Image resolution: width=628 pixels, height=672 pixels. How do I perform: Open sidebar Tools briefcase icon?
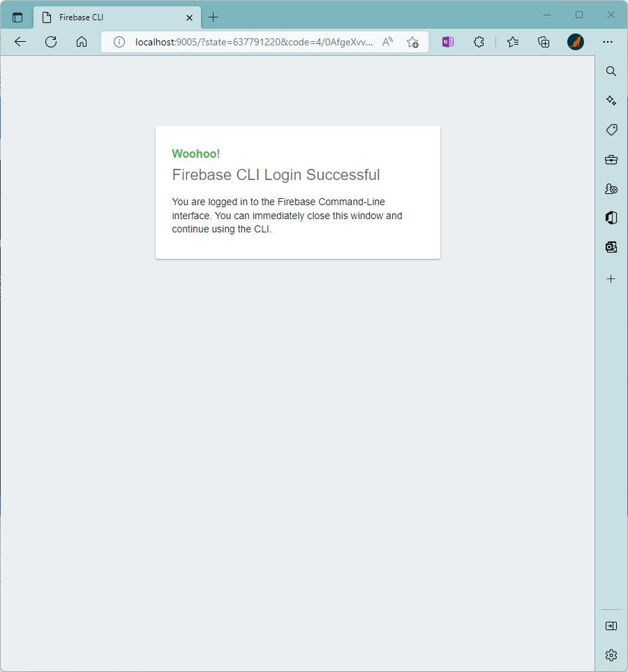611,160
